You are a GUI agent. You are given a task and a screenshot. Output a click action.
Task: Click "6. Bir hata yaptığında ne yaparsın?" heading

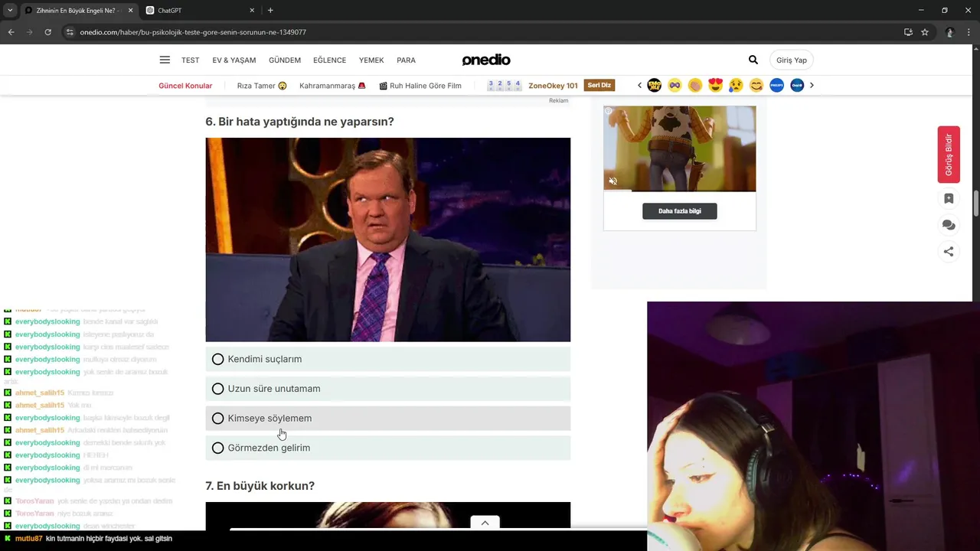299,122
